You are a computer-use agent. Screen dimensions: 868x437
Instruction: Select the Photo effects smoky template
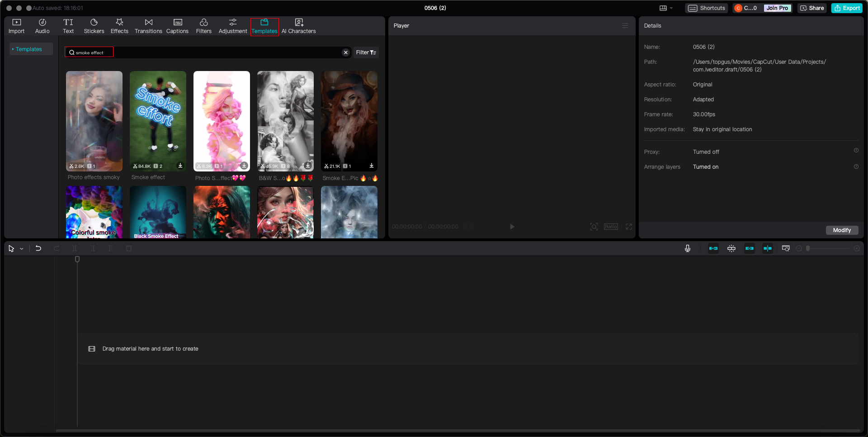tap(94, 121)
